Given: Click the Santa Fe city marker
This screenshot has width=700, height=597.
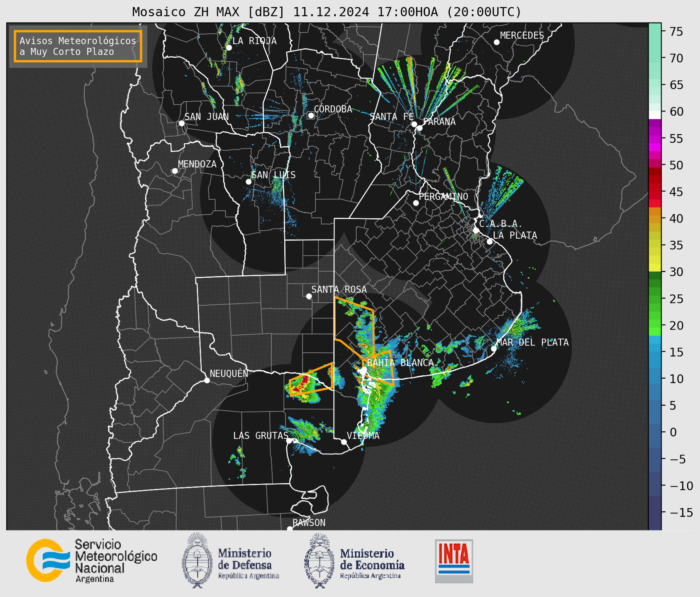Looking at the screenshot, I should (x=414, y=124).
